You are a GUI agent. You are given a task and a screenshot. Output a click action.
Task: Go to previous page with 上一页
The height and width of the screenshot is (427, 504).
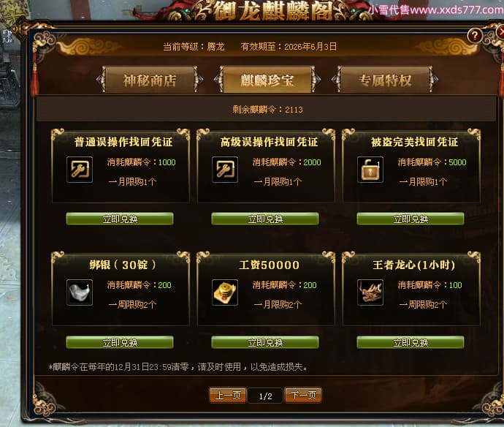(x=228, y=395)
